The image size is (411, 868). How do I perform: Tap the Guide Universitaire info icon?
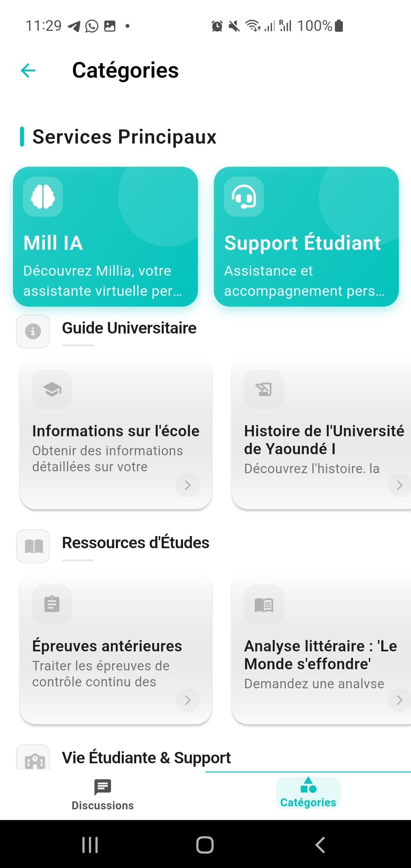[33, 331]
